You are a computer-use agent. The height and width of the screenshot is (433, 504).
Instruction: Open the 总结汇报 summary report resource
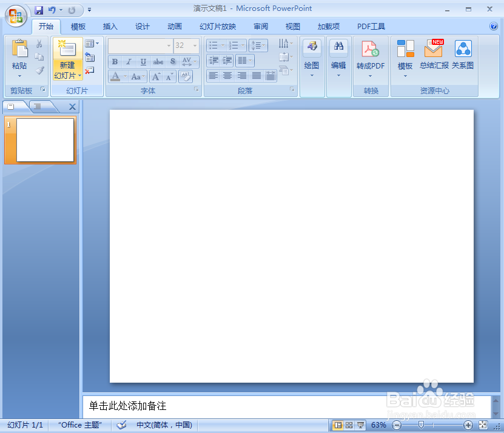[434, 55]
